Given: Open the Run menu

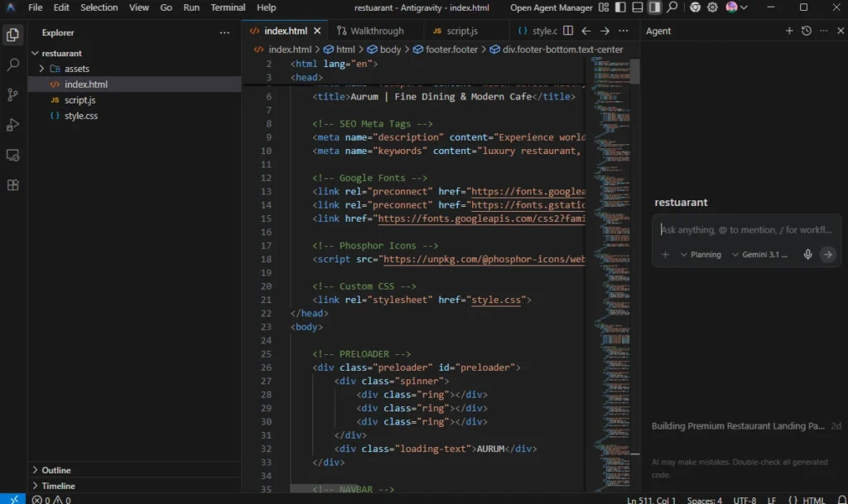Looking at the screenshot, I should pyautogui.click(x=191, y=7).
